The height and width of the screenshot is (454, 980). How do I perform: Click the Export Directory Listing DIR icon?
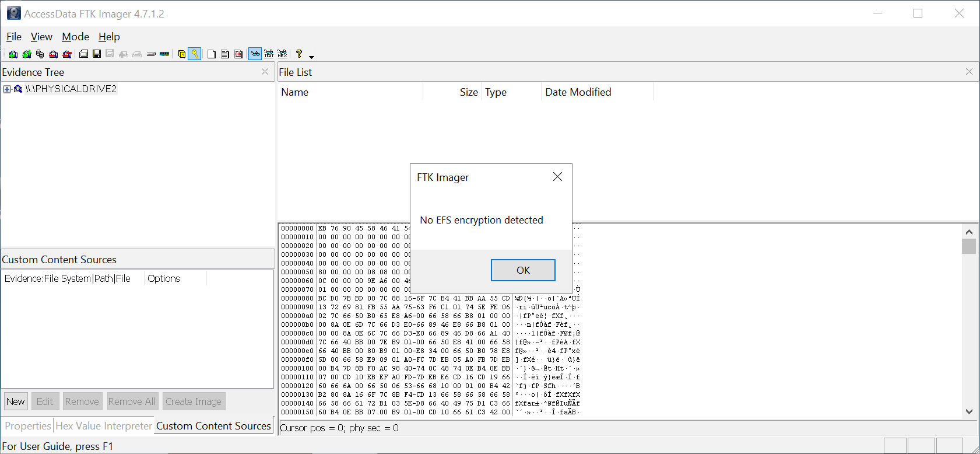[x=238, y=54]
